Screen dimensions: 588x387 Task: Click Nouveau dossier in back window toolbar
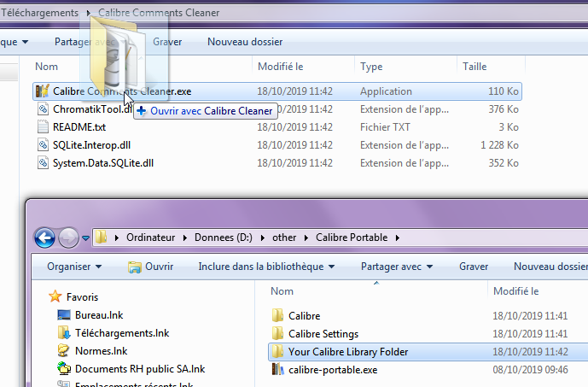click(x=245, y=42)
